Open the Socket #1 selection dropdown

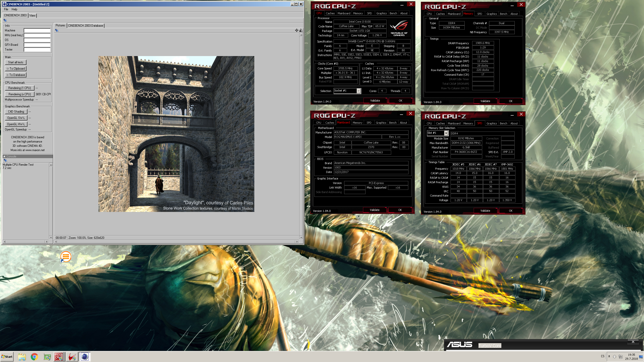coord(358,91)
